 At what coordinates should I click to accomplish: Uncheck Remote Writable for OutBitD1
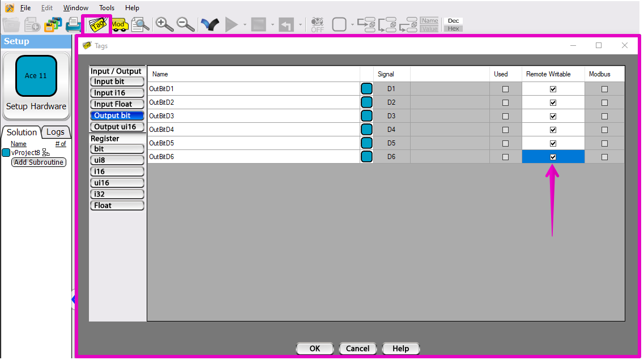(553, 89)
